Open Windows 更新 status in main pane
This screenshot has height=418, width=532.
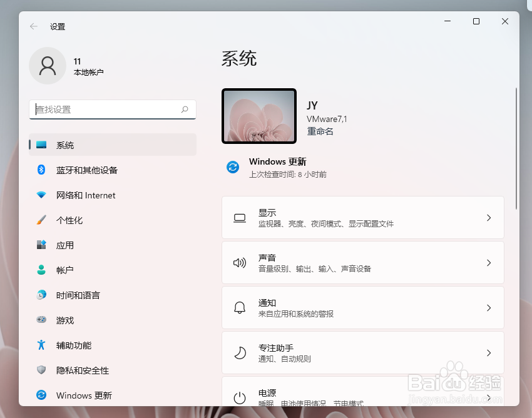277,167
